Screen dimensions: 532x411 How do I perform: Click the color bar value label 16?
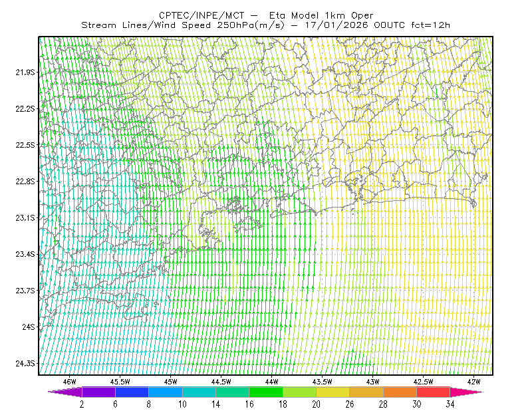[249, 404]
